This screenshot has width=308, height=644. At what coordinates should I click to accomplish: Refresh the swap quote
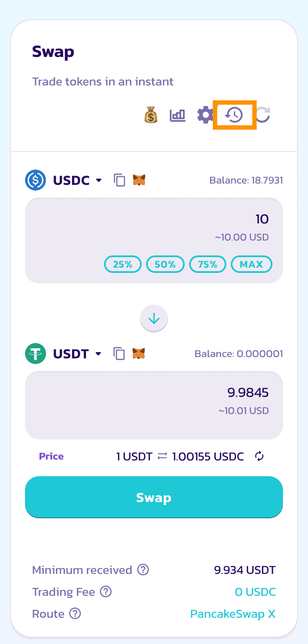point(263,115)
